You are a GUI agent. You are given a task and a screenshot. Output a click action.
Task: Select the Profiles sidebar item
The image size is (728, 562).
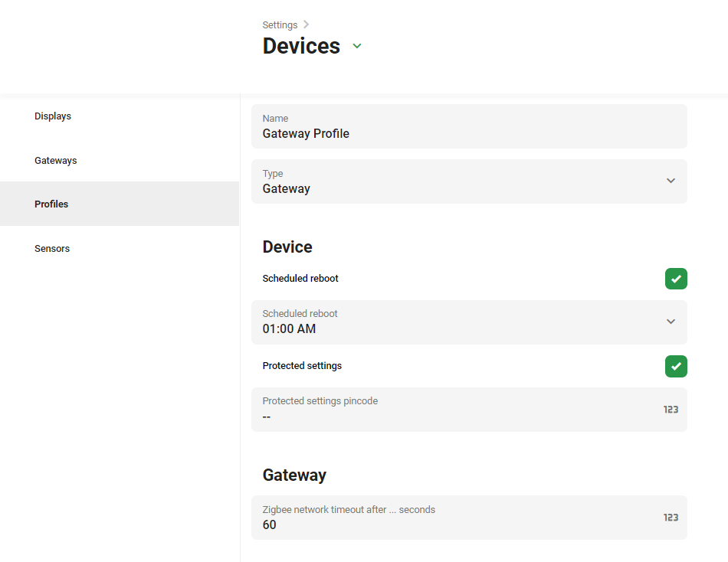coord(51,204)
